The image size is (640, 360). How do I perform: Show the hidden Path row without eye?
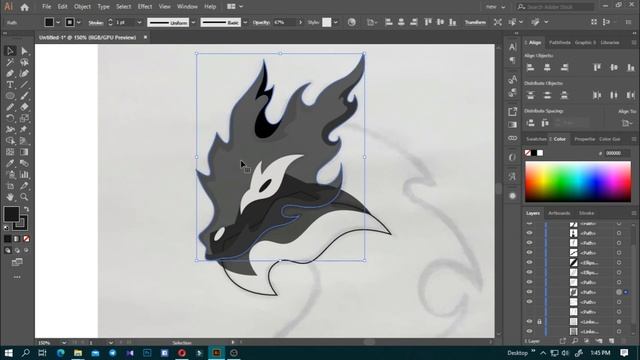click(529, 312)
